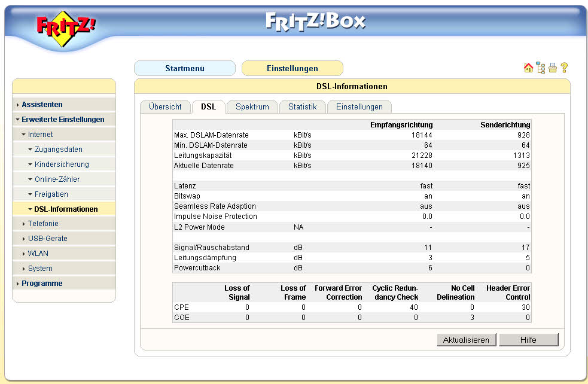Click the Powercutback label

coord(197,268)
